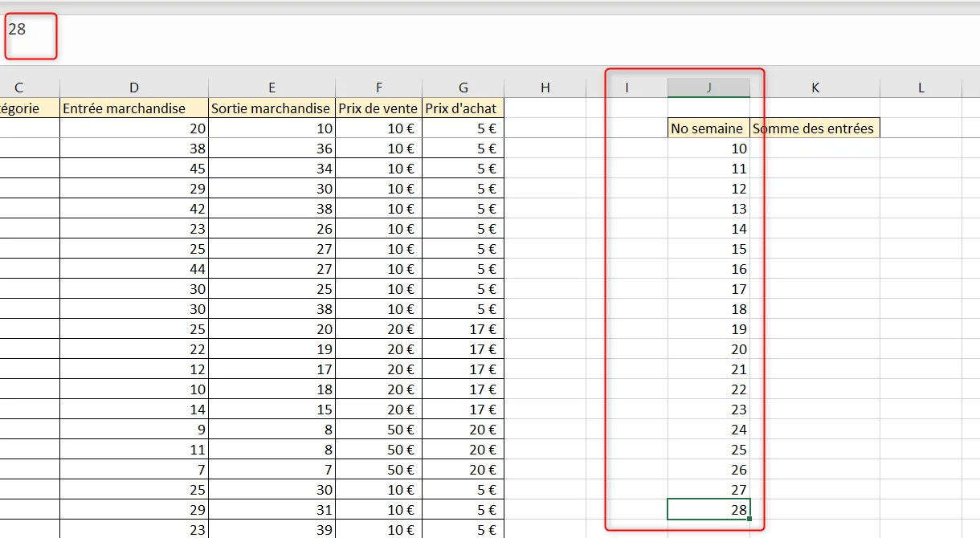Click Entrée marchandise cell with value 44
Viewport: 980px width, 538px height.
(134, 269)
